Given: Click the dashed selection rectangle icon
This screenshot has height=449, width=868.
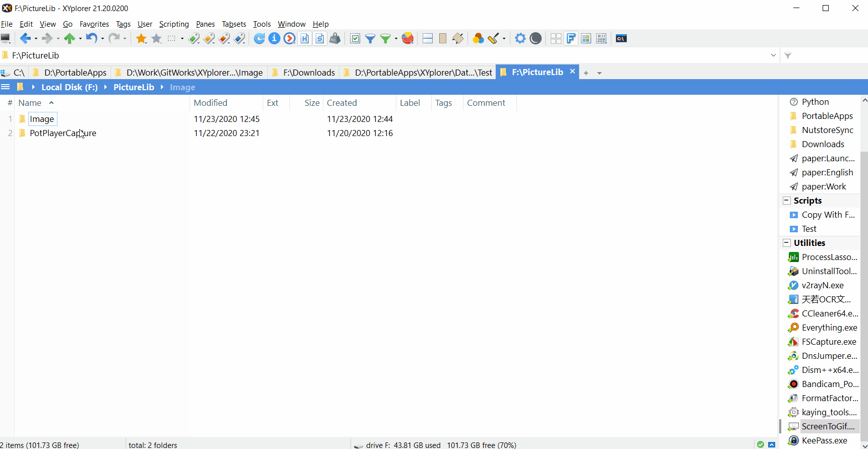Looking at the screenshot, I should [172, 38].
